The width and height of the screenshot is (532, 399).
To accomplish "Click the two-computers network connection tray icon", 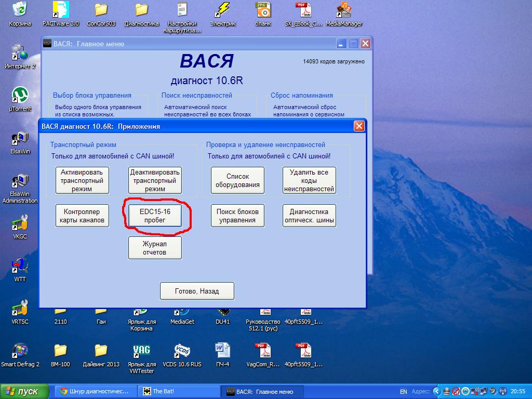I will pos(484,391).
